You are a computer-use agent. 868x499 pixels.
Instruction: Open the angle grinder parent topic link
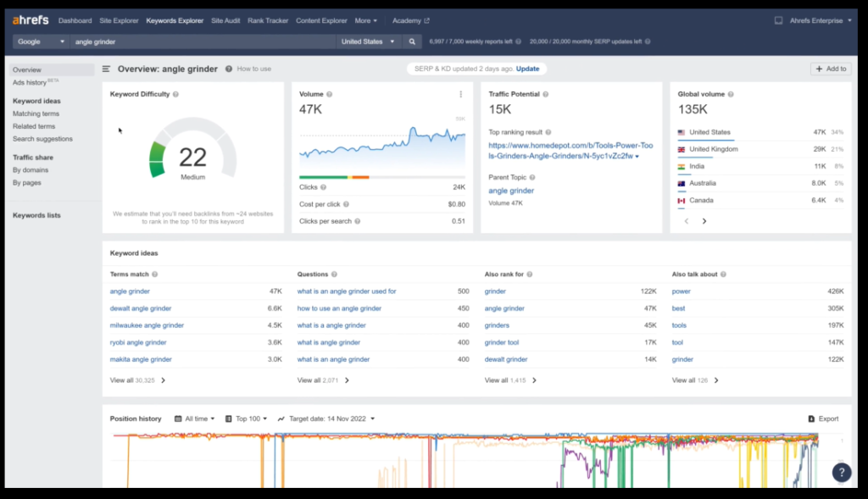pyautogui.click(x=511, y=191)
